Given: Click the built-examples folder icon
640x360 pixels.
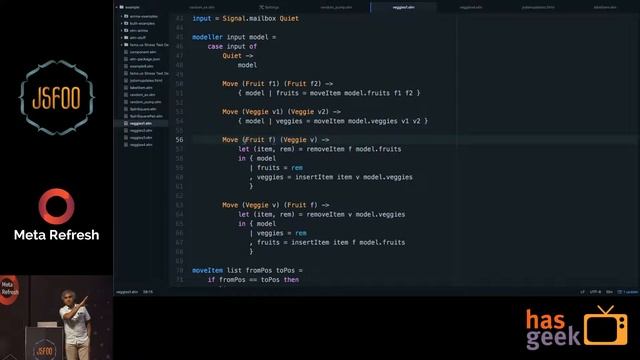Looking at the screenshot, I should [126, 23].
